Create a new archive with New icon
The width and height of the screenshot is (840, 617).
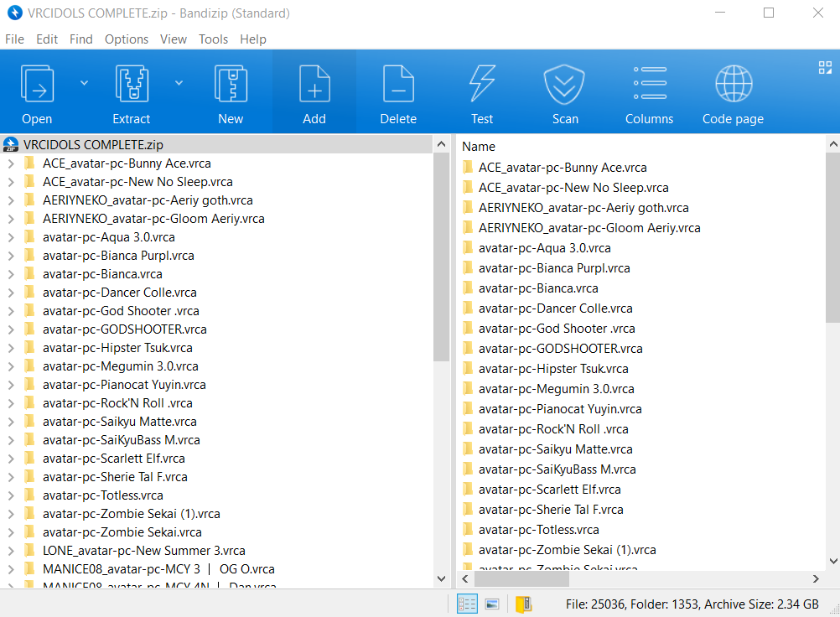pyautogui.click(x=231, y=84)
